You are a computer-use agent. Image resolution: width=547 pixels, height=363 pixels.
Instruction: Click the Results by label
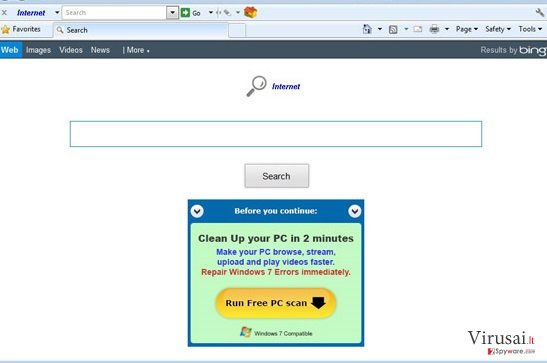499,50
